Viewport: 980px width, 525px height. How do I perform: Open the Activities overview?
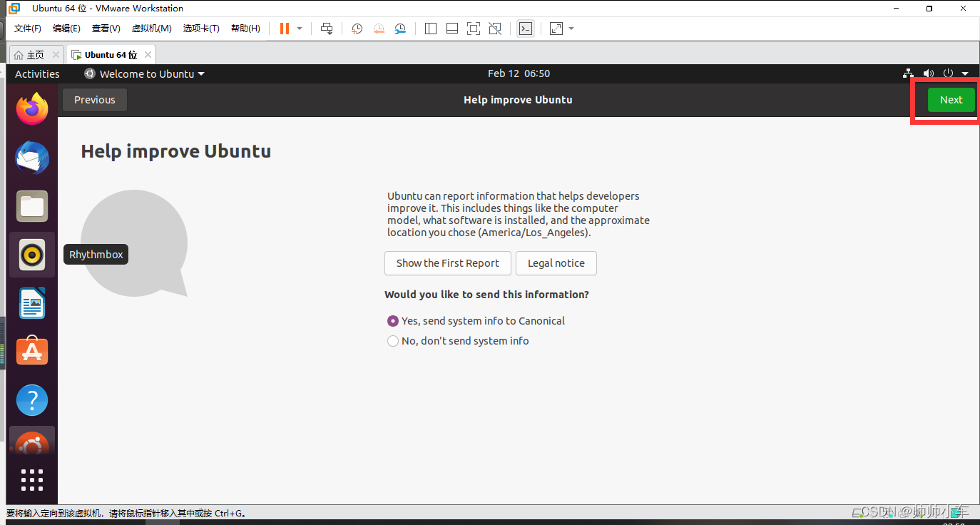[37, 73]
